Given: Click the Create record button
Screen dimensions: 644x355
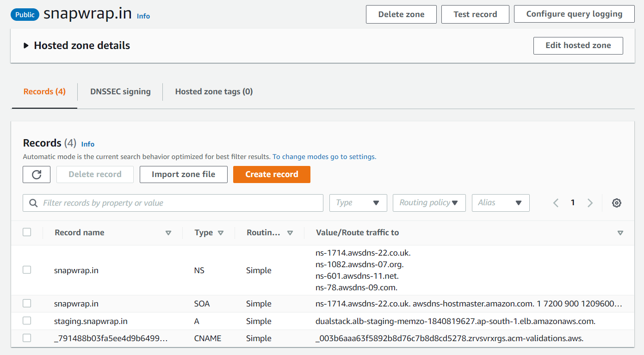Looking at the screenshot, I should [272, 174].
